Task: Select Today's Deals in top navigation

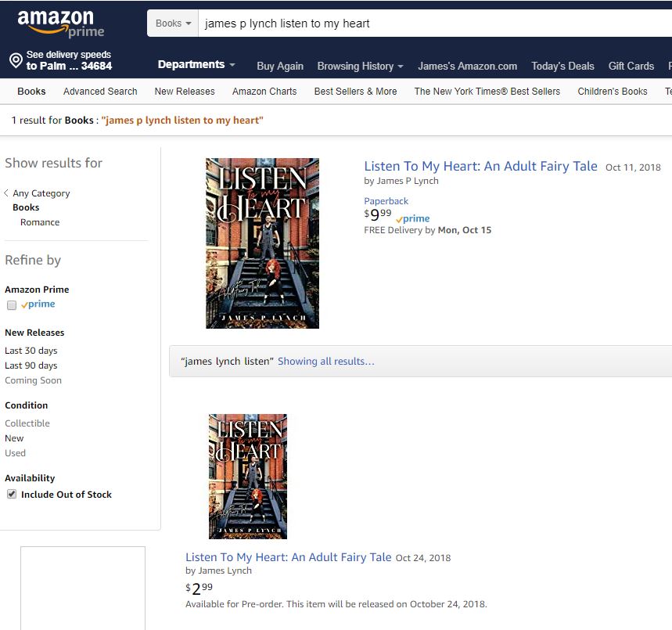Action: click(562, 67)
